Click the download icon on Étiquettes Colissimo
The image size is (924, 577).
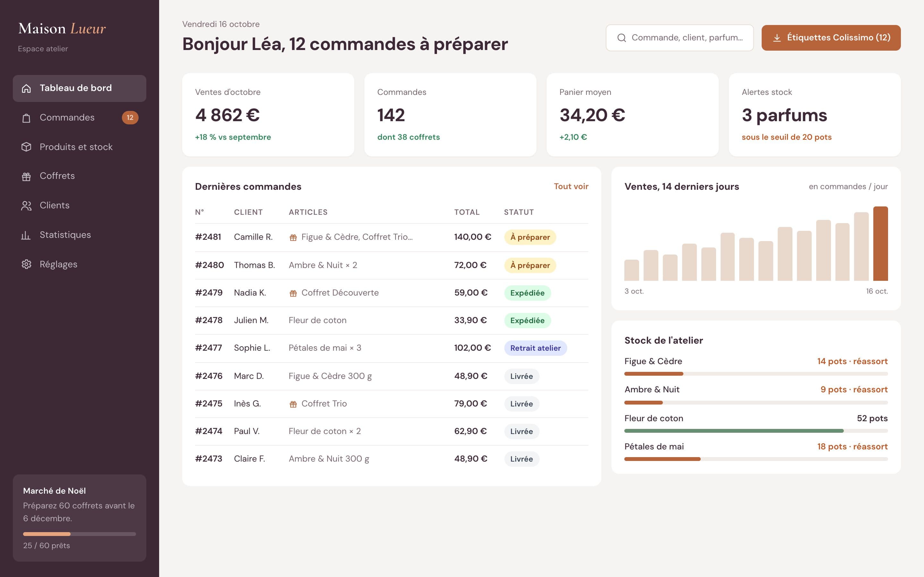click(777, 38)
